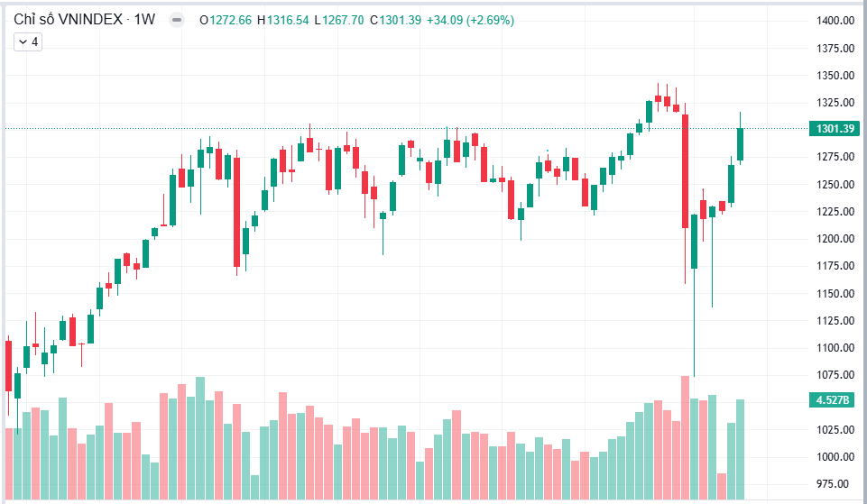
Task: Click the close value C1301.39 in legend
Action: pyautogui.click(x=395, y=21)
